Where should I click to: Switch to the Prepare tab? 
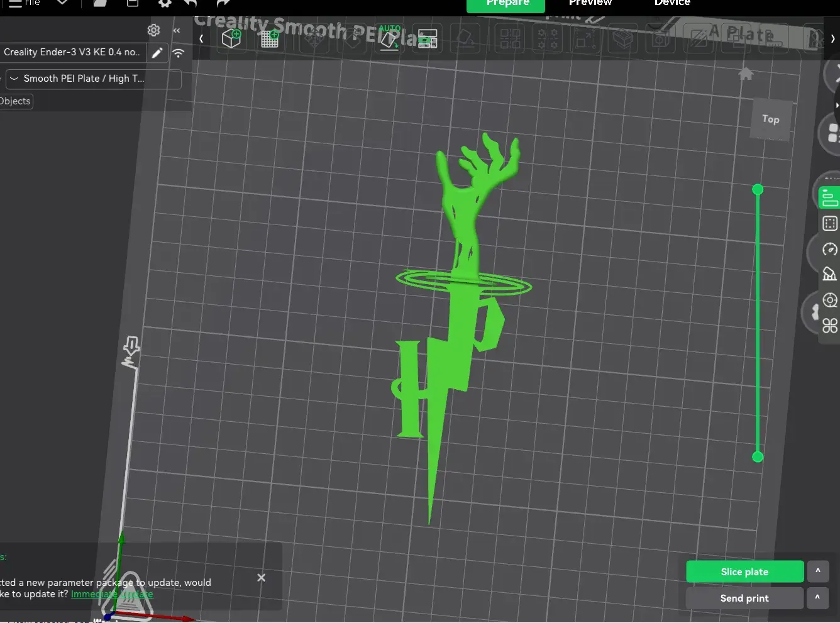tap(507, 5)
